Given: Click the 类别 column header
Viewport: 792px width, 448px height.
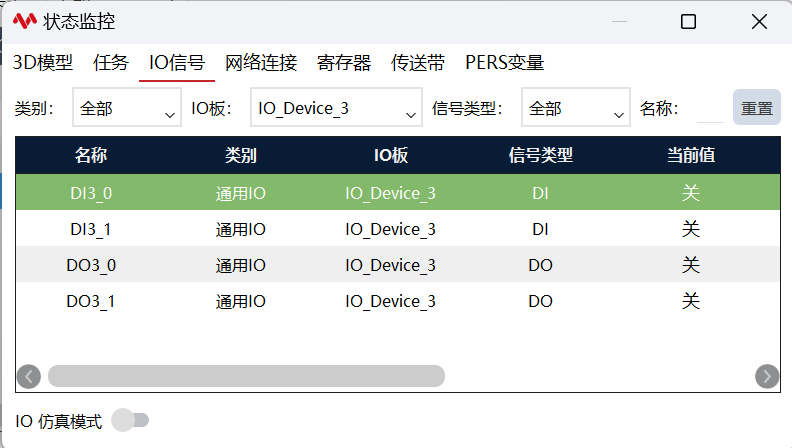Looking at the screenshot, I should (241, 155).
